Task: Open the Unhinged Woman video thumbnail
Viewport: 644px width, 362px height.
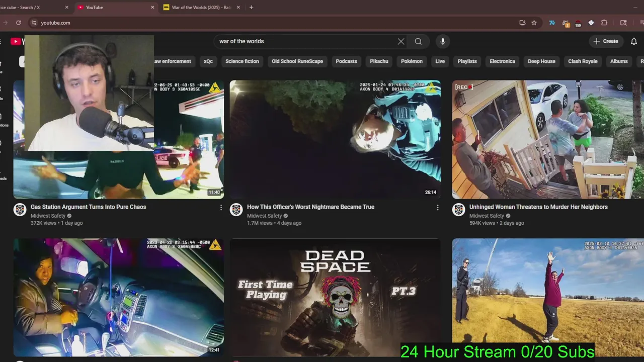Action: click(x=548, y=139)
